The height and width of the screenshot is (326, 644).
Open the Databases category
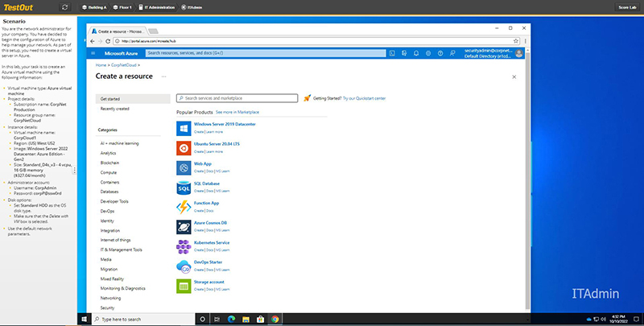pos(109,192)
